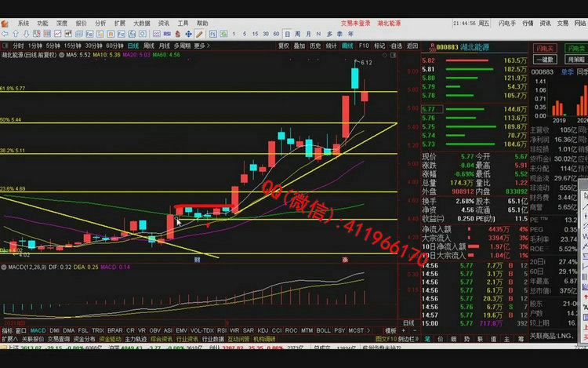
Task: Click the 关联商品:LNG link
Action: click(x=552, y=336)
